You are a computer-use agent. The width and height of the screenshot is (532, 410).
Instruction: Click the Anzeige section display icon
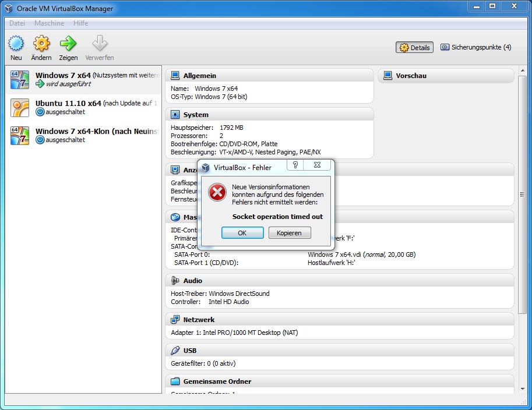pos(175,169)
